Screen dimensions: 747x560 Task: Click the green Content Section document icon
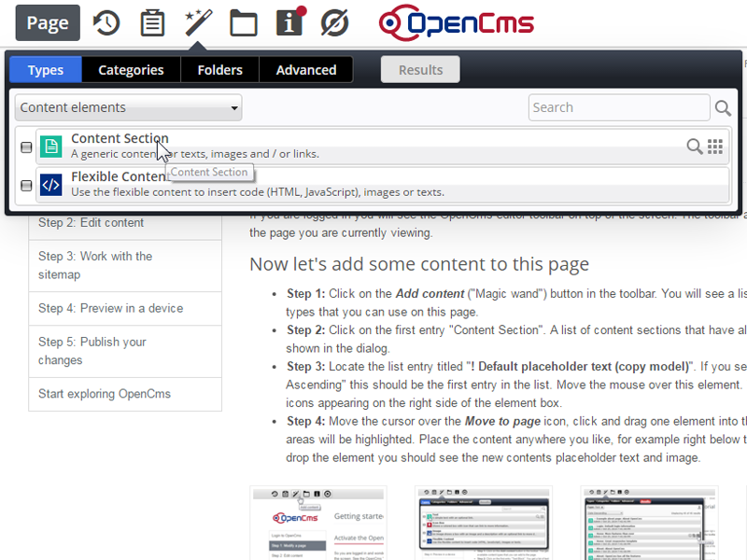point(51,147)
